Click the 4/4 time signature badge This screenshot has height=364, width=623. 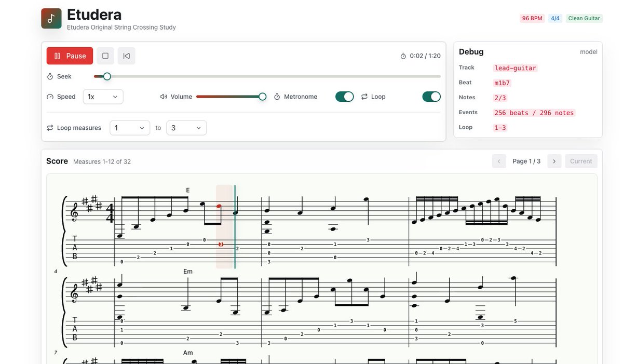coord(555,18)
